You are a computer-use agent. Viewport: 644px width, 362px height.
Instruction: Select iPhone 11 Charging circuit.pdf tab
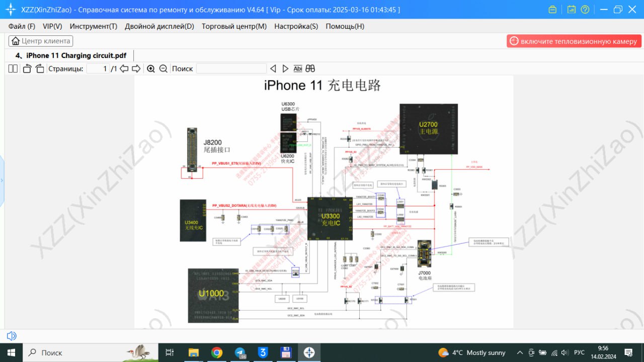[70, 55]
